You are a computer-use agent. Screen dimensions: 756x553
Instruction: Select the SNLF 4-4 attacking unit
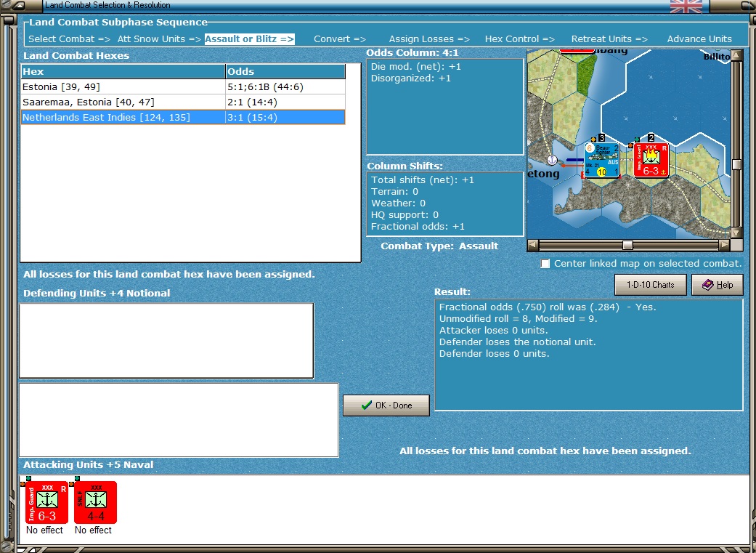[x=95, y=502]
